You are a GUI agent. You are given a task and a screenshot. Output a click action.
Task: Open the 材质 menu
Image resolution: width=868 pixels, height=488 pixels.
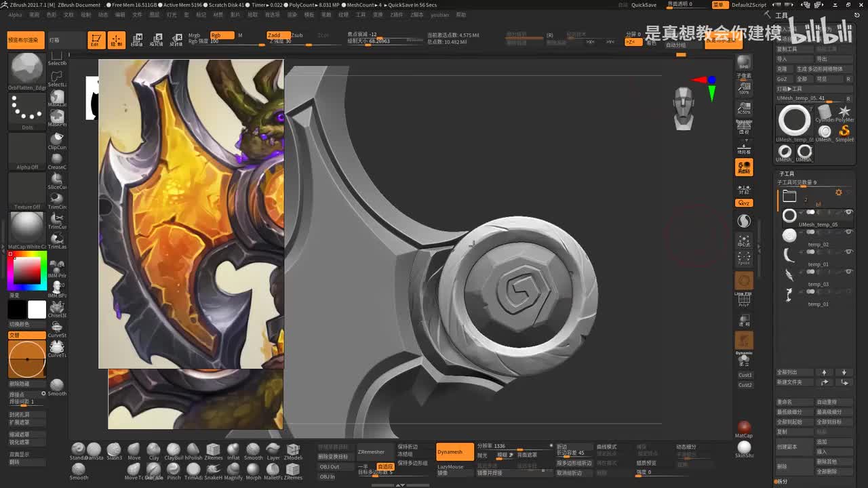click(x=218, y=15)
